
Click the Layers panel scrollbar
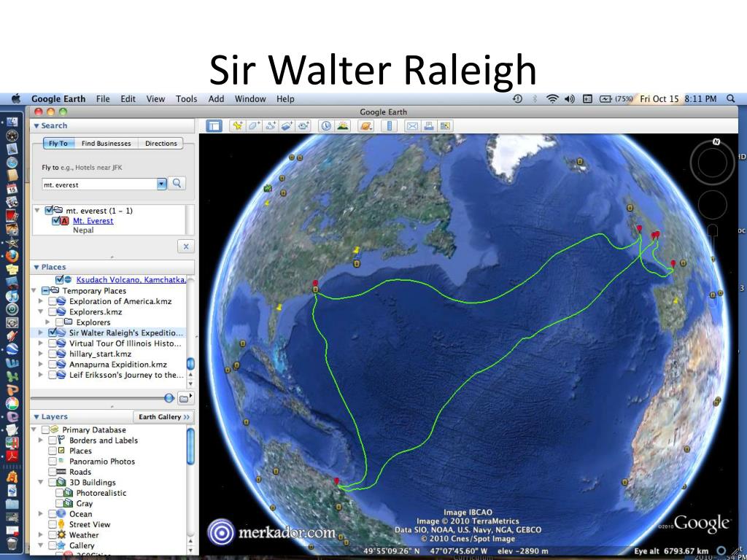pyautogui.click(x=190, y=446)
